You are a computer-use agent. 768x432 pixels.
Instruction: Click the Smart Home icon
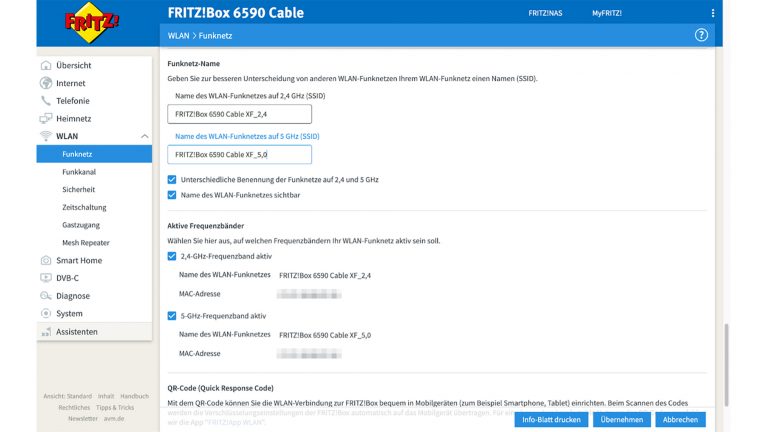click(x=46, y=260)
